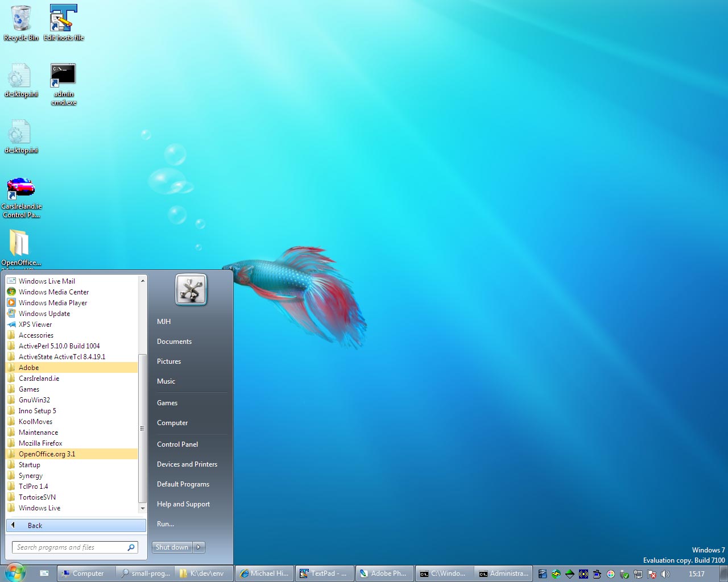Expand the Games folder in programs list

point(72,389)
